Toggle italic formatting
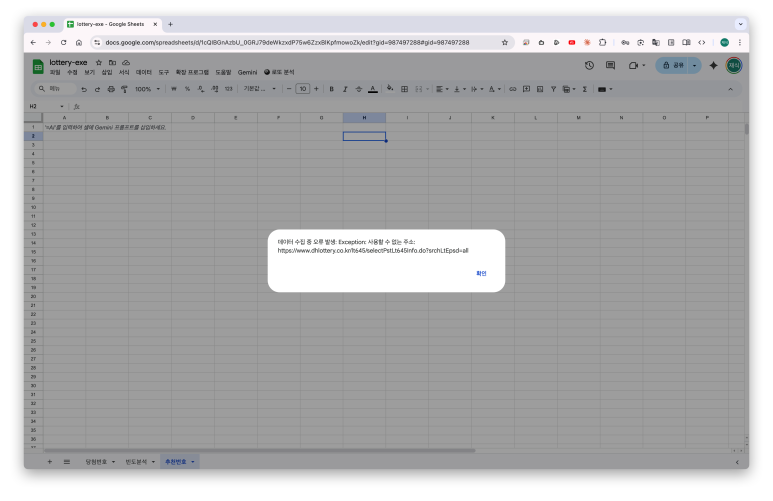Viewport: 773px width, 501px height. pos(344,89)
